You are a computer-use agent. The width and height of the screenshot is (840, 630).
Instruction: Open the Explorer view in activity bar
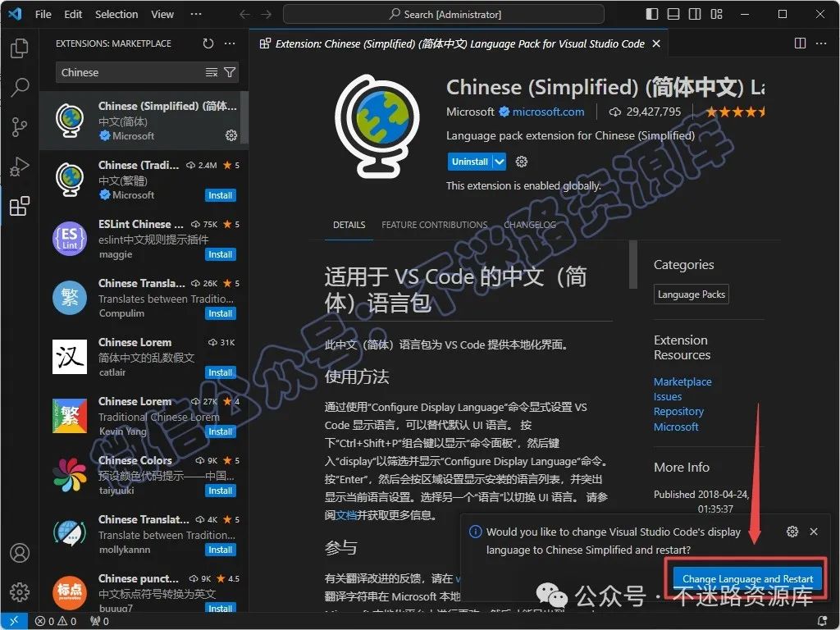tap(20, 48)
